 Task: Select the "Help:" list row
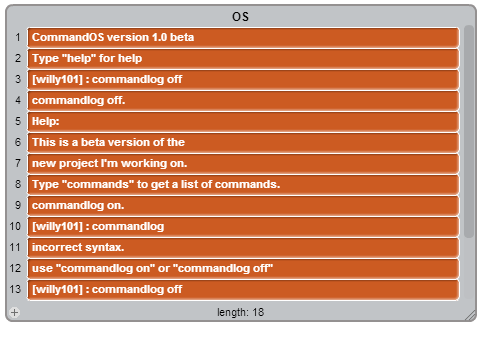pyautogui.click(x=243, y=121)
